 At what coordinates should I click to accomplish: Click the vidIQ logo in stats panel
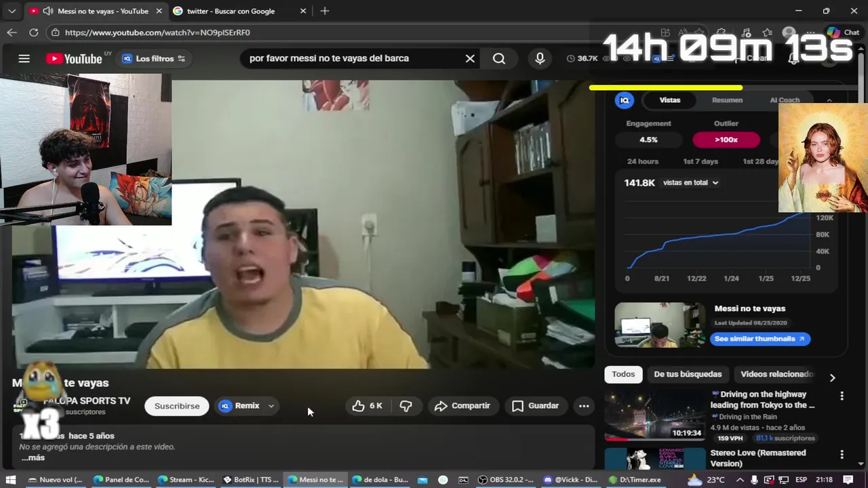[x=625, y=100]
